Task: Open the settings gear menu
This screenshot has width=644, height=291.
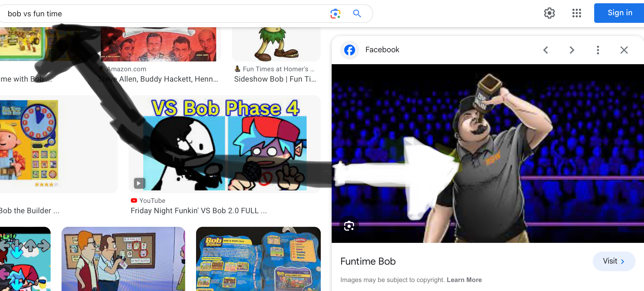Action: [x=549, y=13]
